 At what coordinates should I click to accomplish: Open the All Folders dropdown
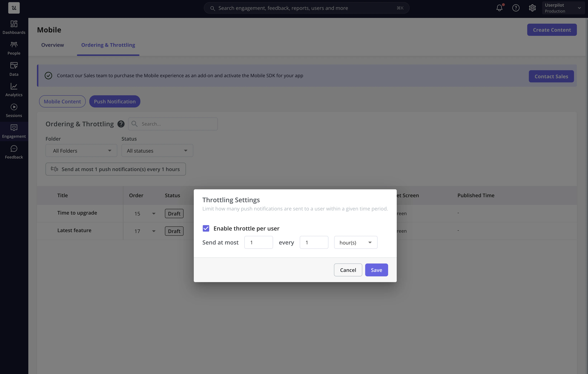[81, 150]
